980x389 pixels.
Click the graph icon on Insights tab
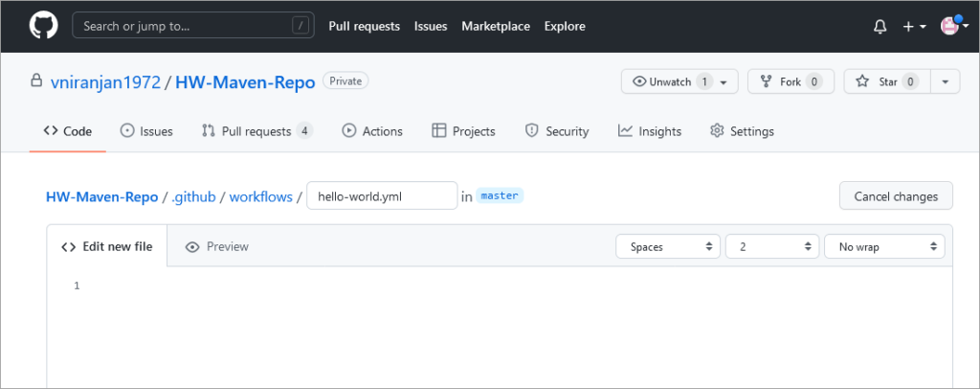click(x=625, y=130)
